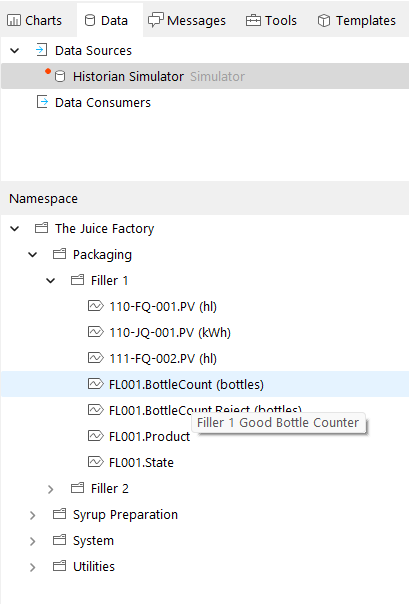The width and height of the screenshot is (409, 604).
Task: Click the Charts tab bar-chart icon
Action: point(14,20)
